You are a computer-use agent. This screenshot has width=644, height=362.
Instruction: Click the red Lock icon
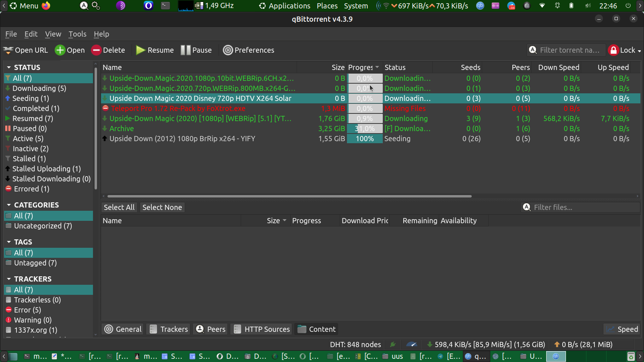tap(613, 50)
